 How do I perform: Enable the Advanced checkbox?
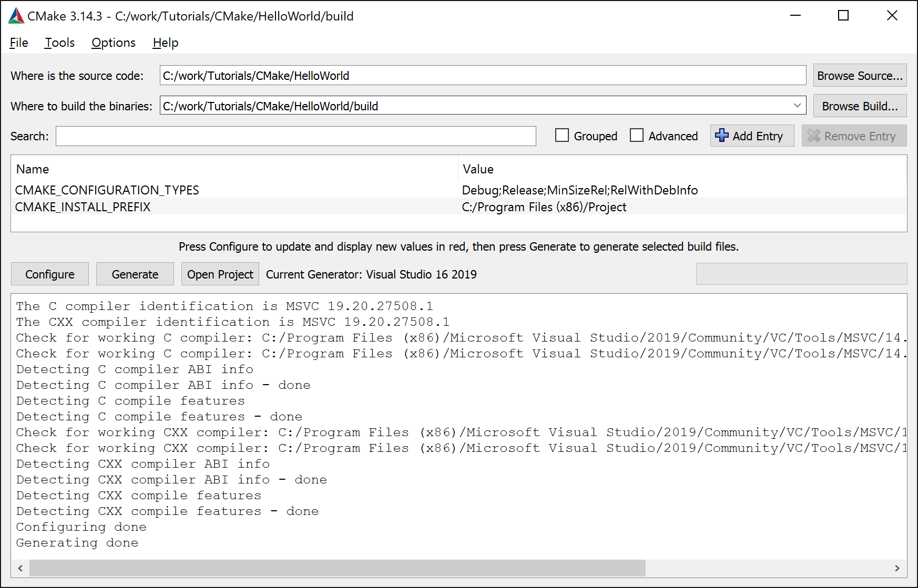tap(637, 136)
